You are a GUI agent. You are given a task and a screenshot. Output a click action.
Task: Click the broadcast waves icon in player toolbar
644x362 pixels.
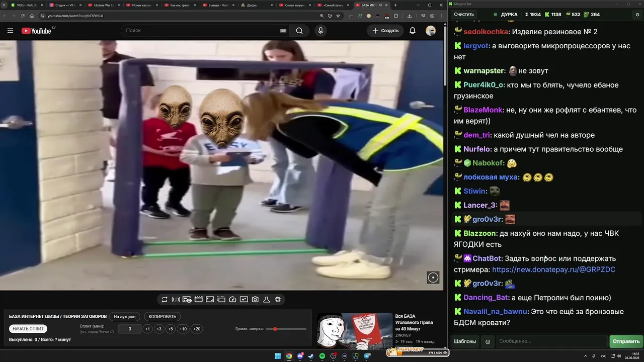tap(176, 300)
